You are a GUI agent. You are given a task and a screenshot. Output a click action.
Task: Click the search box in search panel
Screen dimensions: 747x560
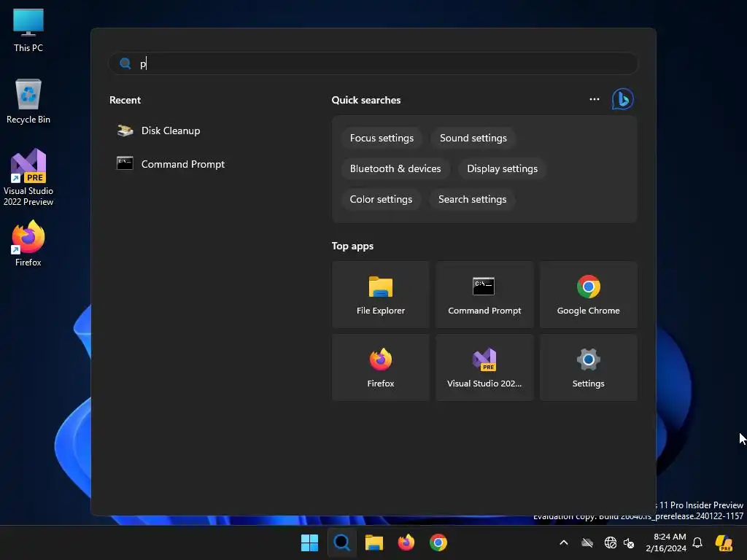click(373, 63)
